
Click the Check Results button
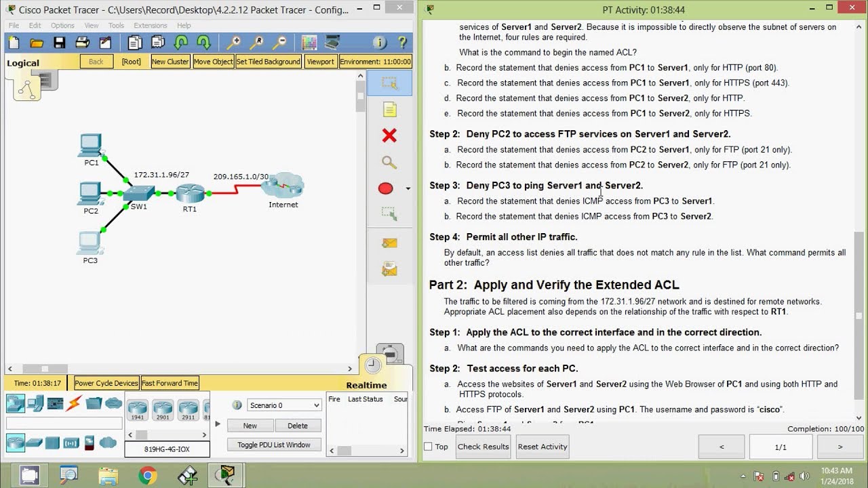(x=483, y=447)
